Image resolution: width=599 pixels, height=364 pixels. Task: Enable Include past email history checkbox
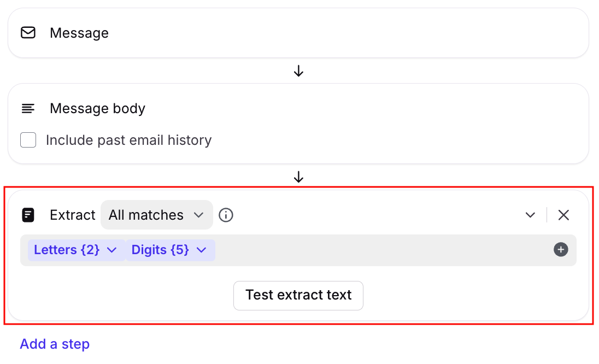click(x=28, y=140)
